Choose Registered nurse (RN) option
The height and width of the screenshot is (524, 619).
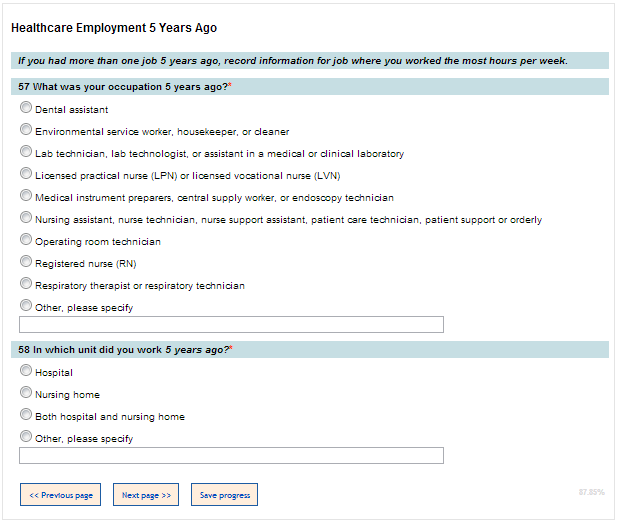click(x=26, y=262)
